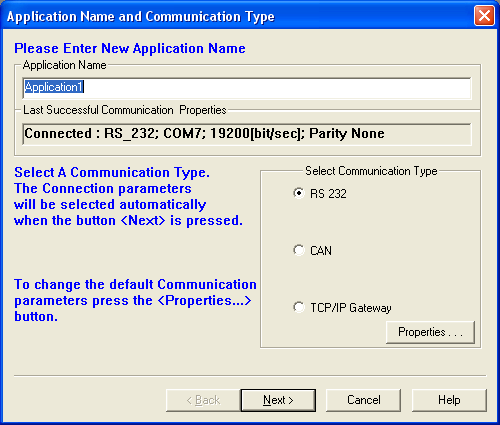Click the when the button <Next> is pressed line

click(x=128, y=221)
